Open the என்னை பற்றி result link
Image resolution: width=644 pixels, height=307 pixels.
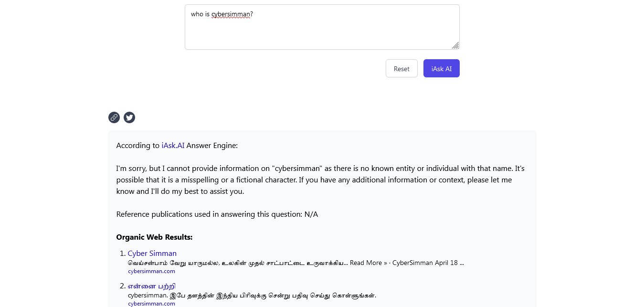coord(152,286)
